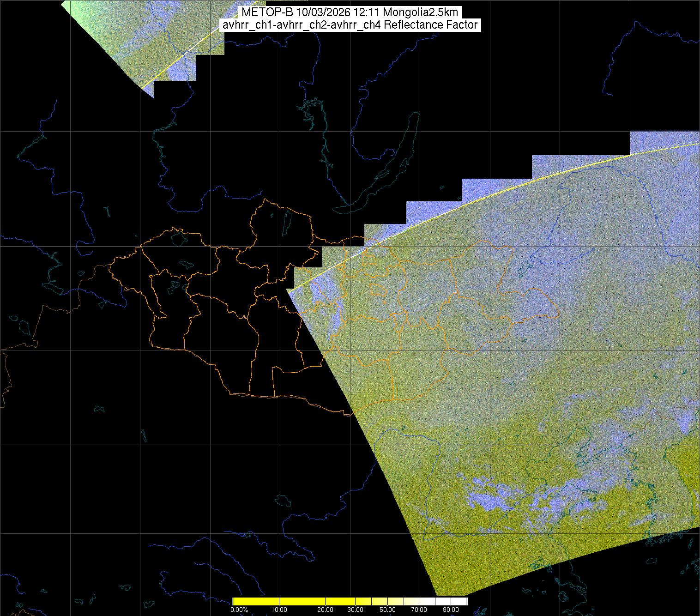Click the Uvs Lake outline in northwestern Mongolia
700x616 pixels.
tap(179, 238)
